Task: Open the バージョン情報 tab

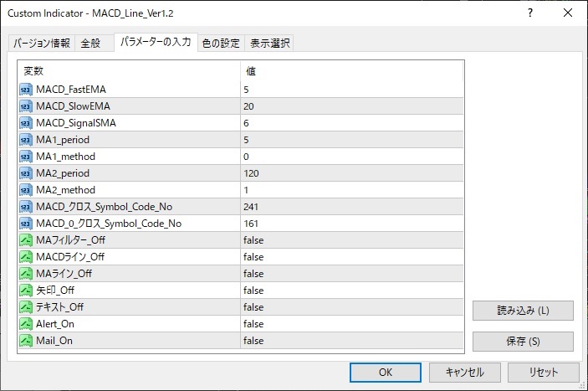Action: point(42,44)
